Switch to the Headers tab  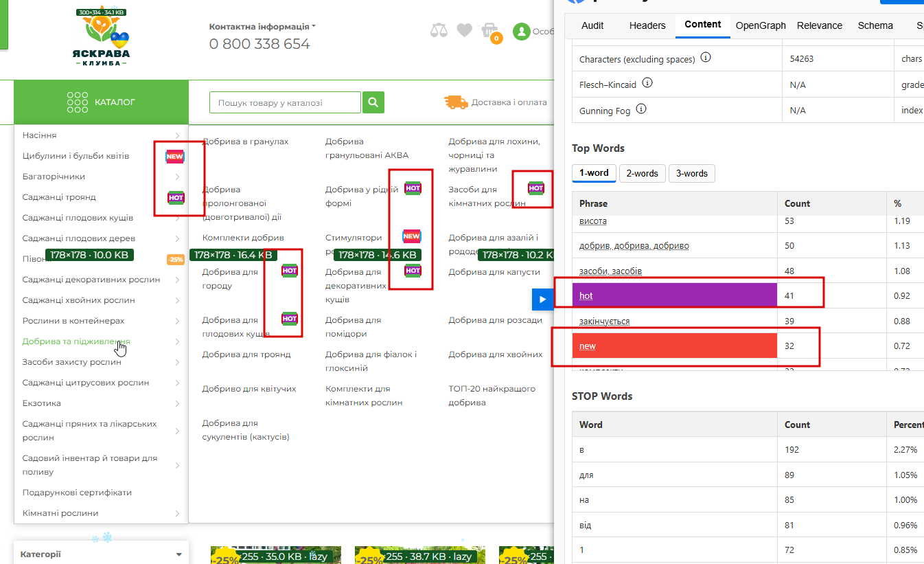(x=647, y=25)
